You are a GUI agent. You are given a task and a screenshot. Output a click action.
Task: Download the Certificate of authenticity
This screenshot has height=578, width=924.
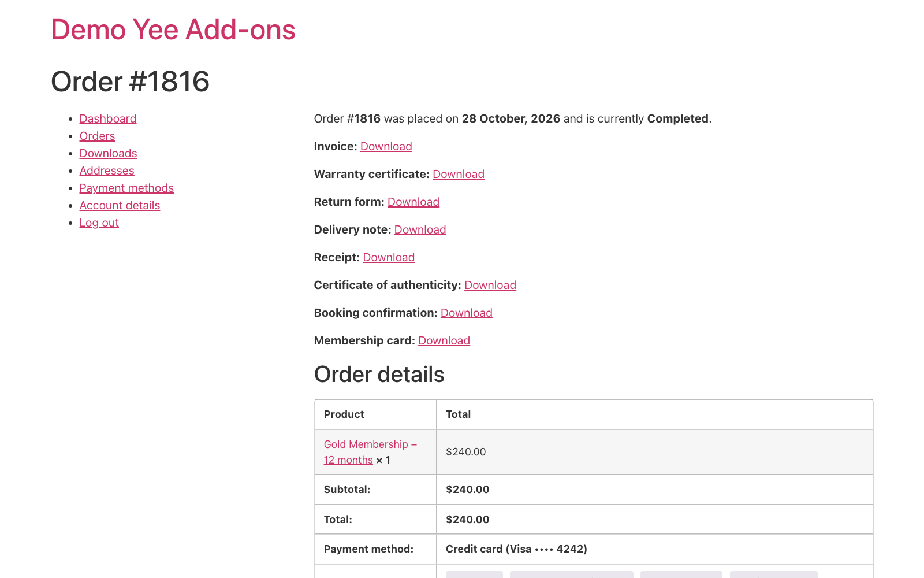[490, 285]
